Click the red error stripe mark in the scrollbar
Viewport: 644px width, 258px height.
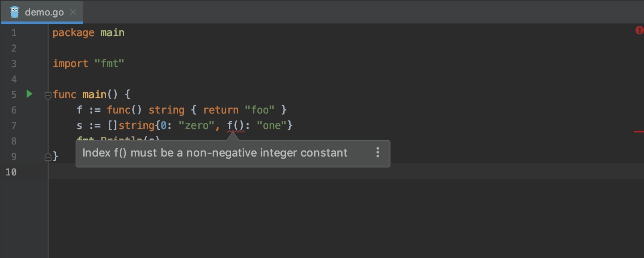tap(639, 131)
